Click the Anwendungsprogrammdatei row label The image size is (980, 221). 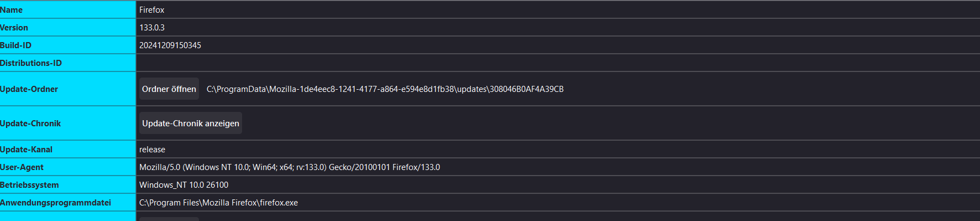[55, 203]
